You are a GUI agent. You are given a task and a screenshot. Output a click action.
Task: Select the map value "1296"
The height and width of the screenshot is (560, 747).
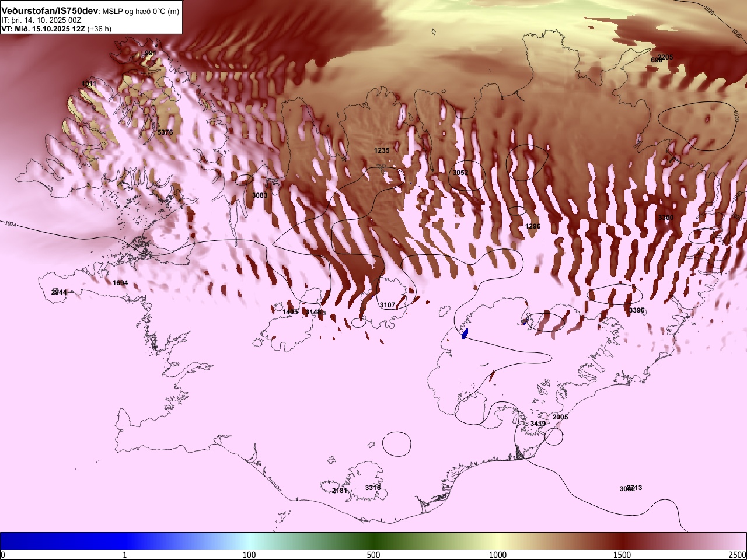coord(533,226)
